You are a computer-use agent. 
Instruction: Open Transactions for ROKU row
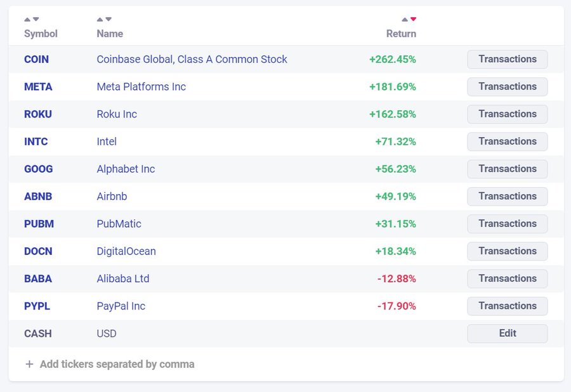click(x=508, y=114)
